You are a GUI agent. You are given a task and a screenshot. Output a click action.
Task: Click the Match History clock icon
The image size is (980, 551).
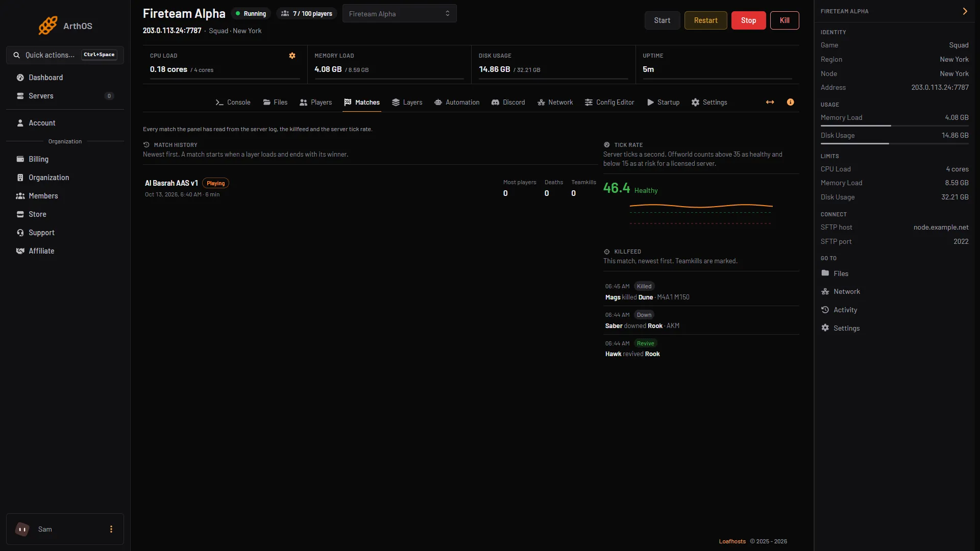pos(146,145)
